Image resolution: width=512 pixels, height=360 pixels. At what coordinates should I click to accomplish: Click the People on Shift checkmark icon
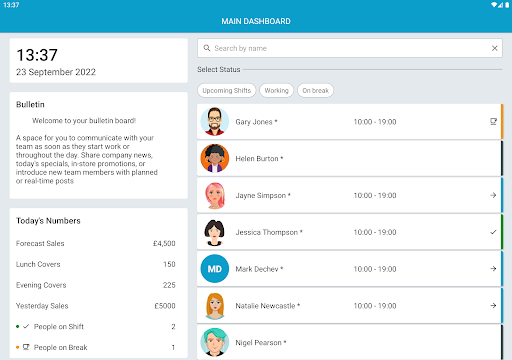[26, 326]
